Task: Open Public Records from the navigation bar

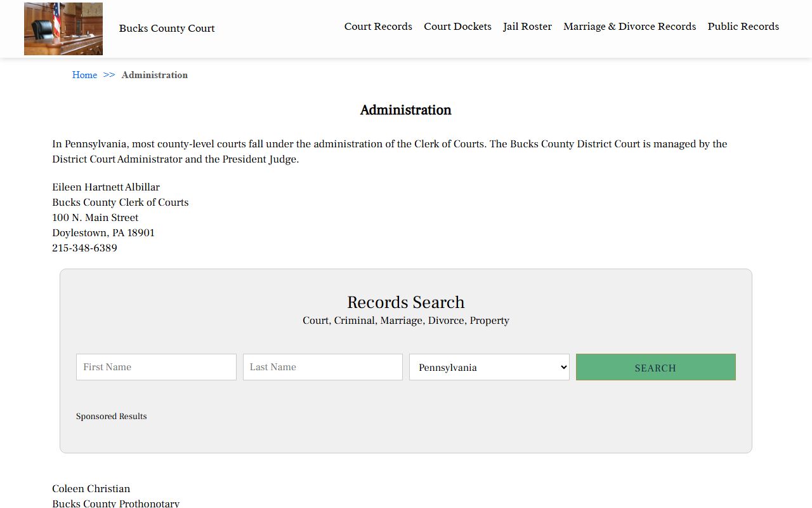Action: tap(743, 27)
